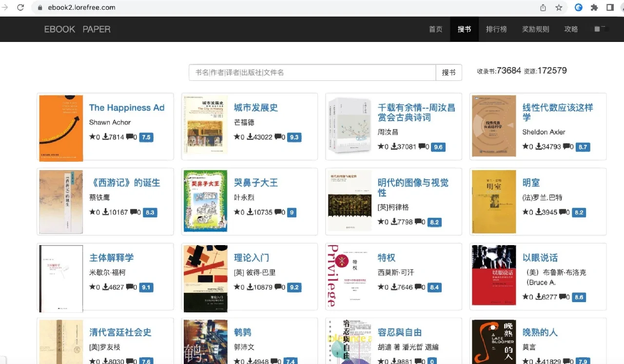Click the red 以眼说话 cover thumbnail

(x=494, y=275)
